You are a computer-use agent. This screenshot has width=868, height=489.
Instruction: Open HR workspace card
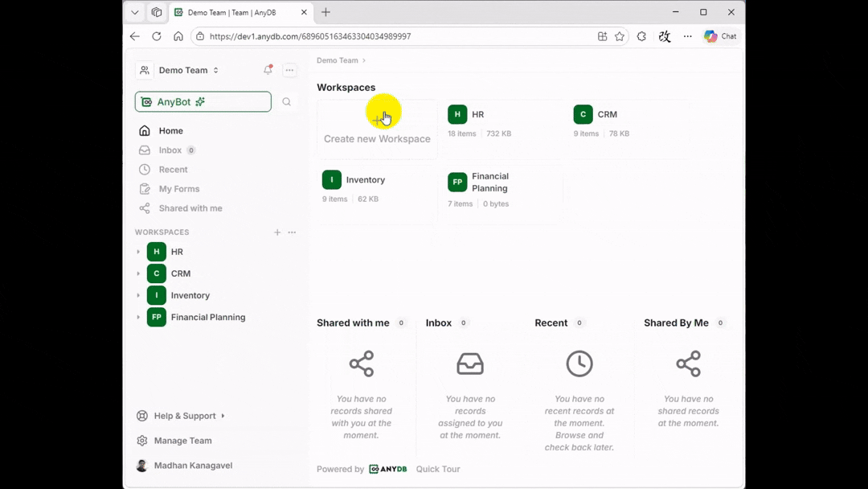click(502, 129)
